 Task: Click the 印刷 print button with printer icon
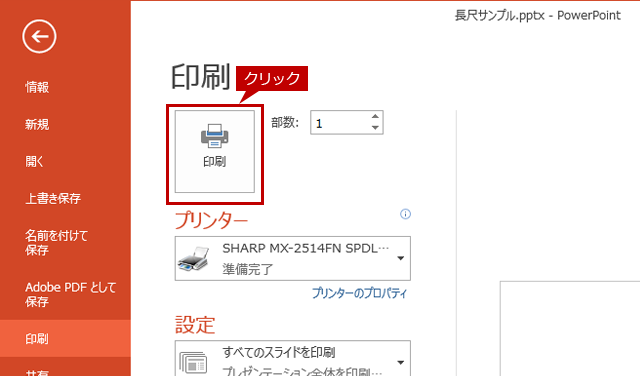[x=215, y=151]
